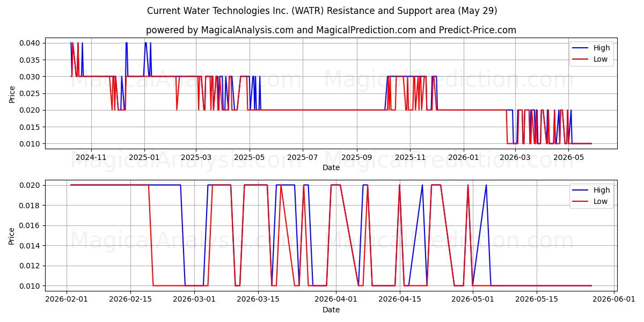Click the bottom chart 'Price' axis label
Screen dimensions: 644x322
click(x=12, y=236)
